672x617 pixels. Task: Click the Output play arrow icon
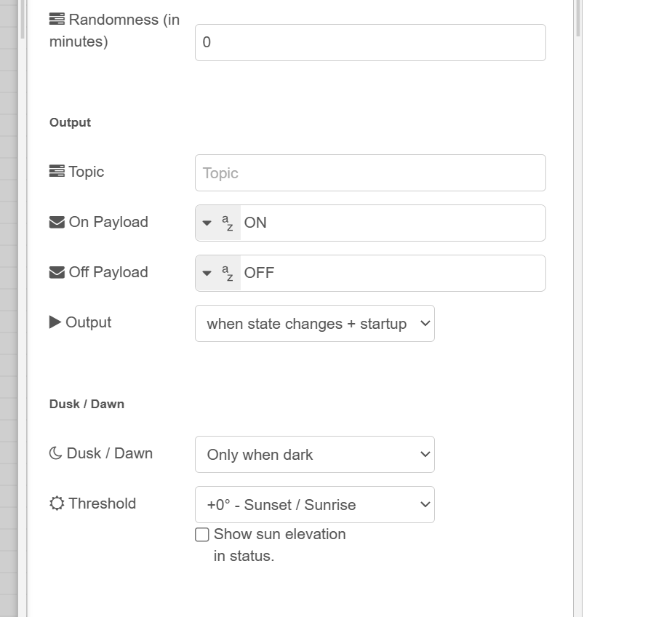tap(55, 322)
